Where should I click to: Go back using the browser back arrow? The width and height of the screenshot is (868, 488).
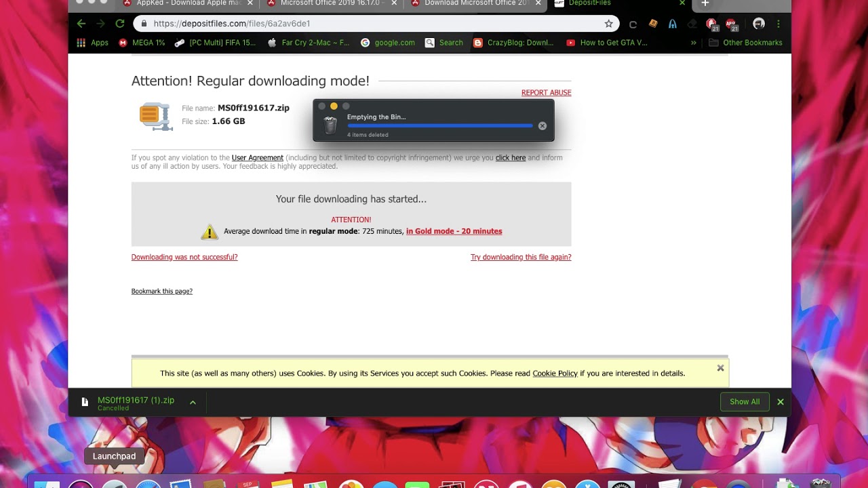click(81, 24)
